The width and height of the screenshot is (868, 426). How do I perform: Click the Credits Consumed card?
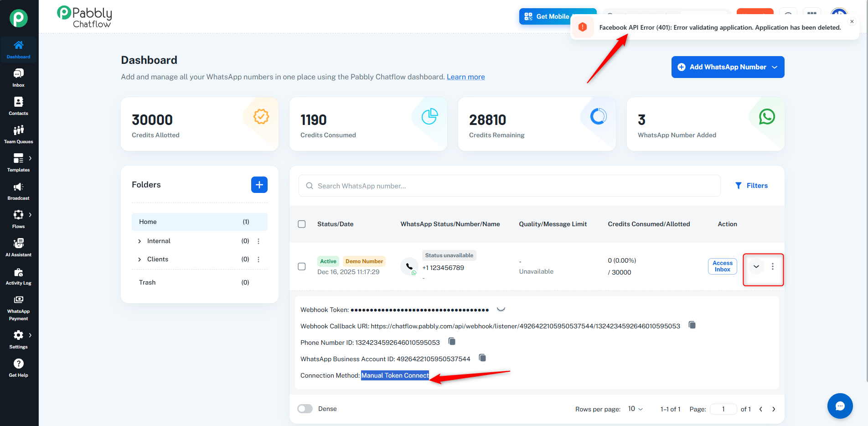[x=368, y=124]
